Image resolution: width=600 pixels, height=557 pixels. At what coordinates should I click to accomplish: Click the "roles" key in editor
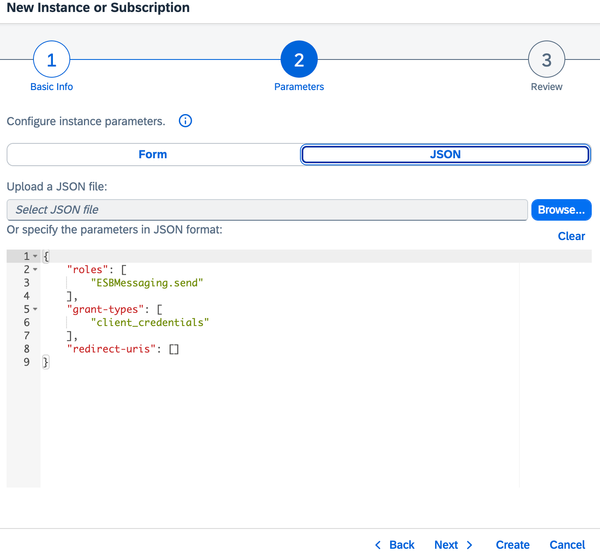(x=88, y=269)
